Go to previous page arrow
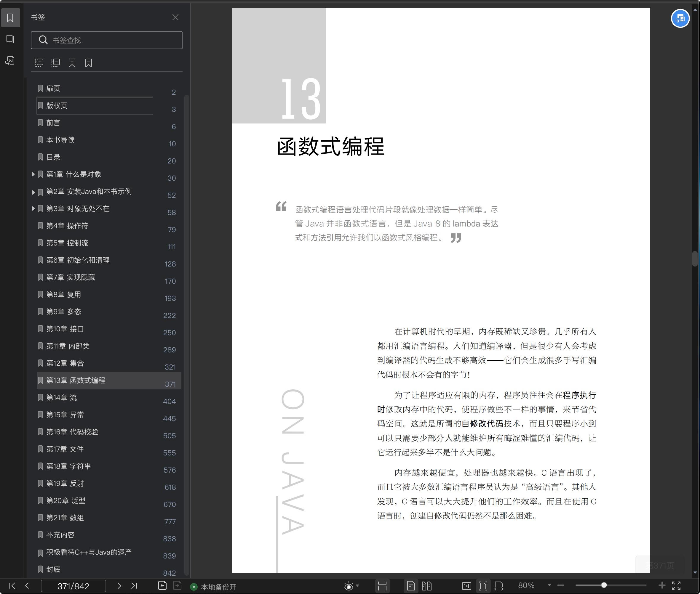This screenshot has height=594, width=700. (x=27, y=586)
